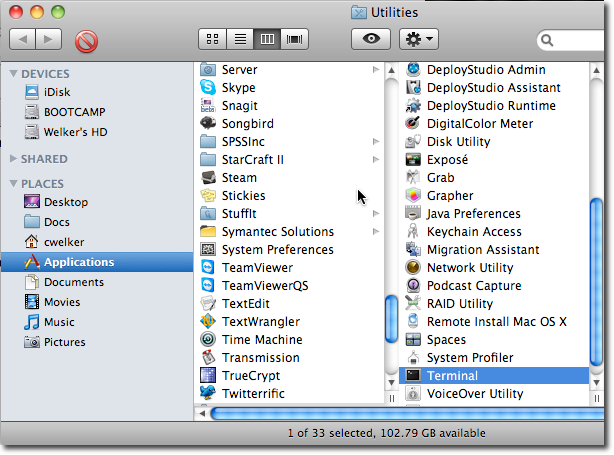Click the Grapher icon
614x455 pixels.
413,195
